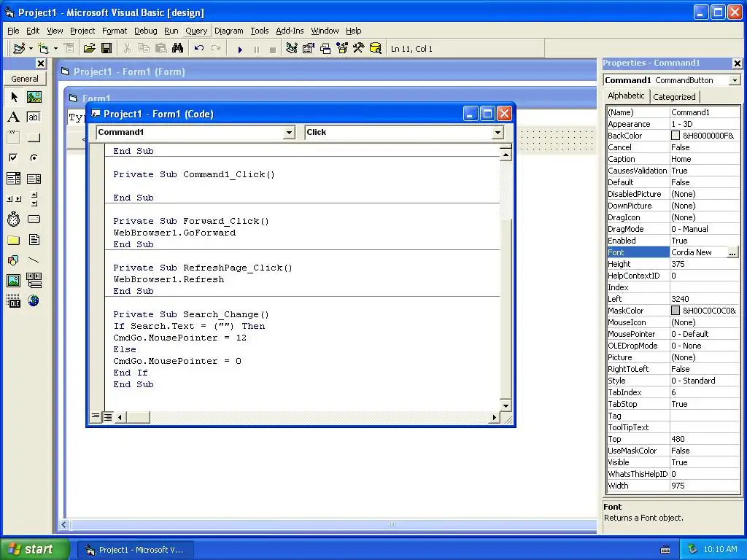Click the Start button on the taskbar
This screenshot has height=560, width=747.
click(x=34, y=549)
